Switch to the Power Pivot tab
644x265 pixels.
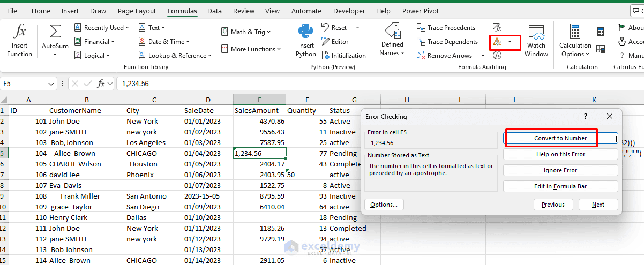click(x=420, y=11)
